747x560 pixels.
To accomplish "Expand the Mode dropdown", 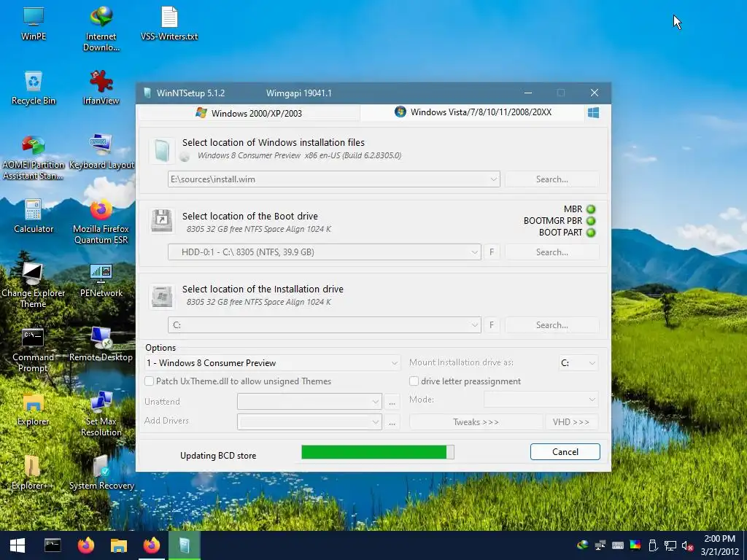I will [x=592, y=400].
